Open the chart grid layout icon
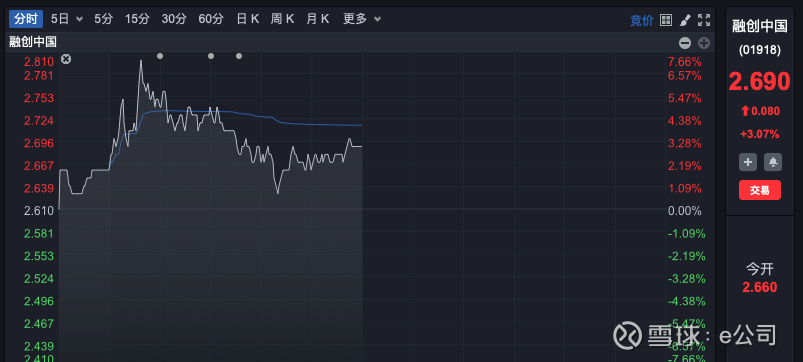 (666, 20)
